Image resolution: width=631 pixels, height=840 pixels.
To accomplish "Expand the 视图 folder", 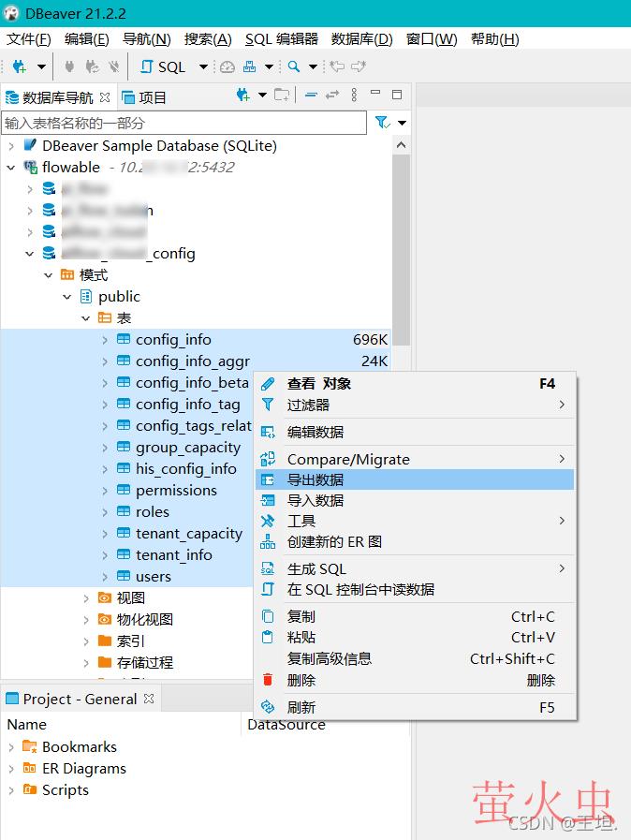I will click(86, 597).
